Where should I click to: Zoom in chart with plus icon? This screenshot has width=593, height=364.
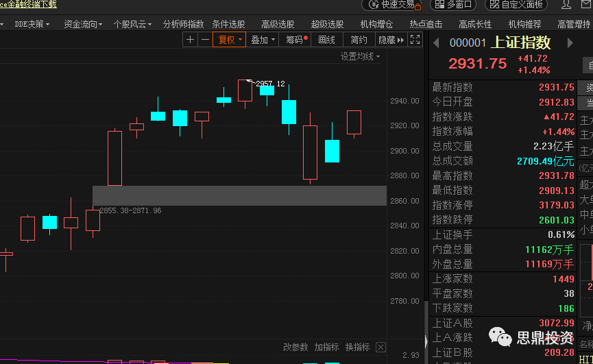[190, 40]
